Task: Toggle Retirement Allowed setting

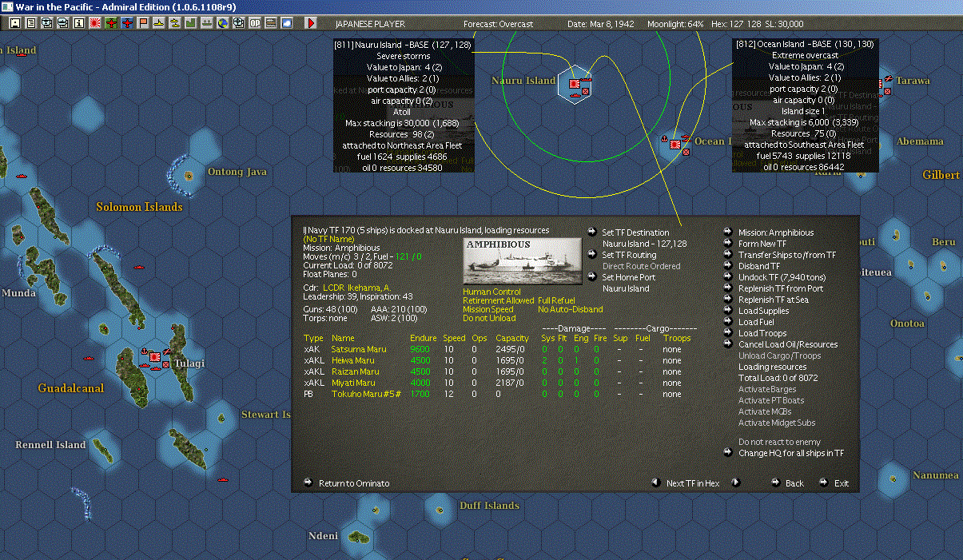Action: click(x=498, y=301)
